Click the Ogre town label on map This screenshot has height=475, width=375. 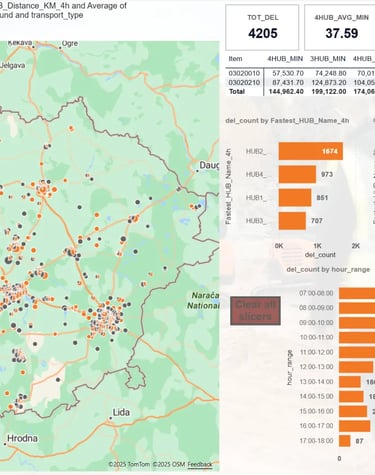coord(70,44)
